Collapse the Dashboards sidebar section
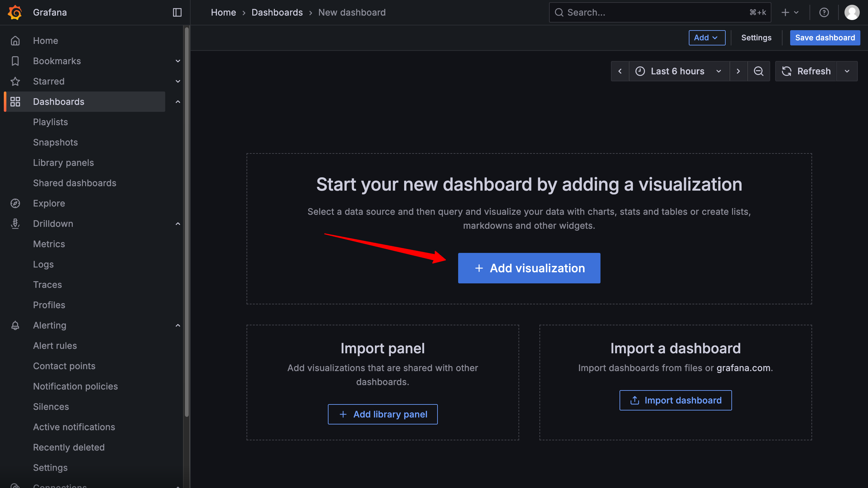This screenshot has height=488, width=868. [178, 102]
